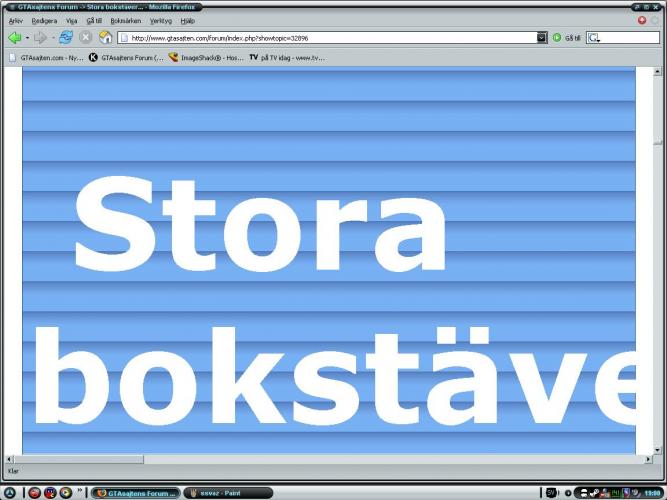
Task: Expand the address bar history dropdown
Action: (541, 38)
